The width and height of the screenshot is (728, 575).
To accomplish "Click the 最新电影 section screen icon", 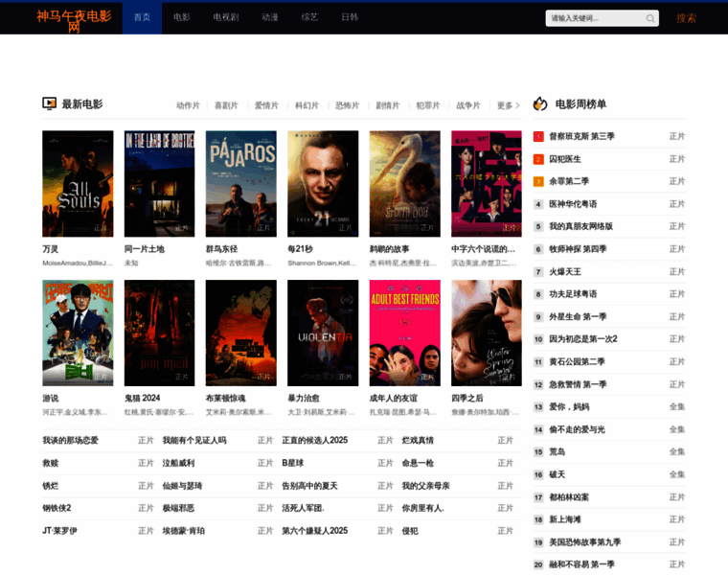I will 49,103.
